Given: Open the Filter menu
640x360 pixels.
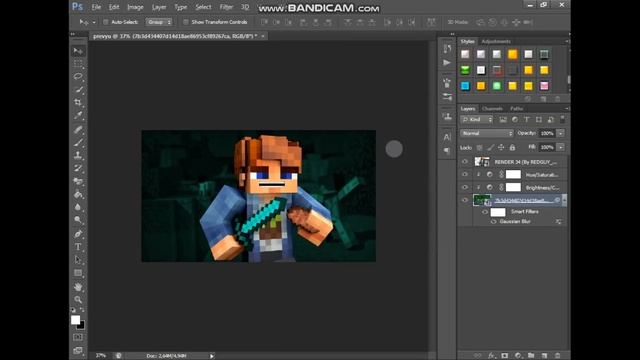Looking at the screenshot, I should coord(226,7).
